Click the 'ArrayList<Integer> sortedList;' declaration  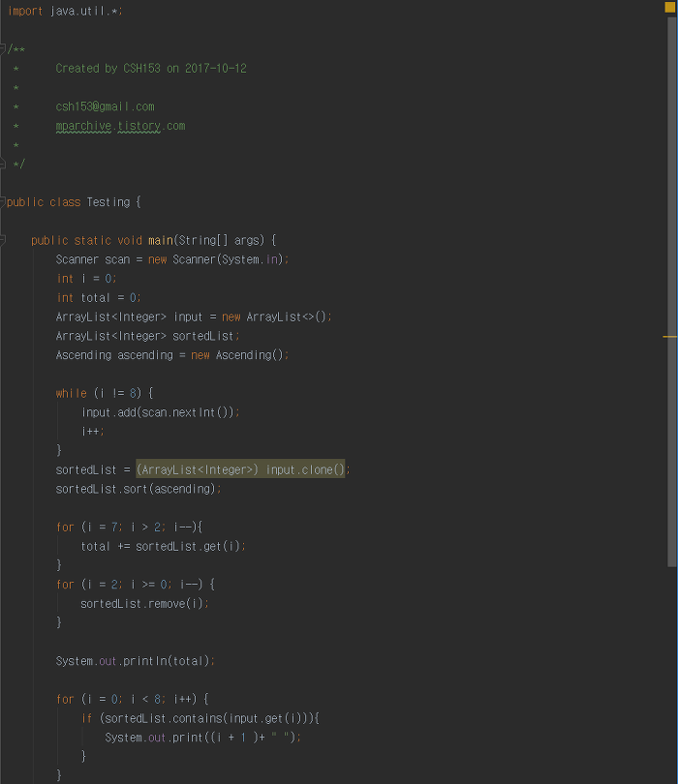pos(147,336)
